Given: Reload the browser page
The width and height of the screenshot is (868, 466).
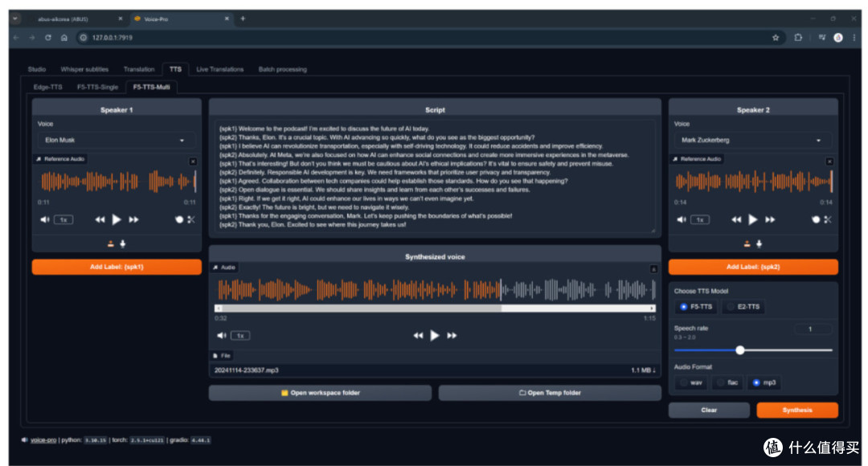Looking at the screenshot, I should 48,38.
